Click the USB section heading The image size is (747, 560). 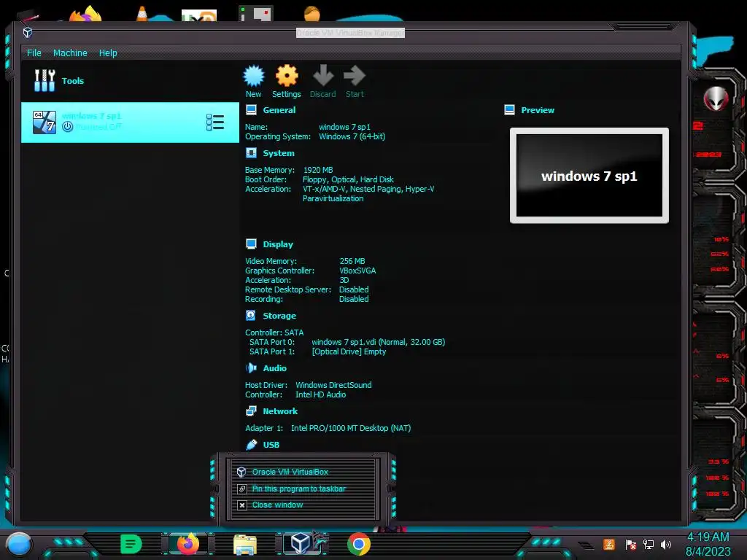coord(271,444)
